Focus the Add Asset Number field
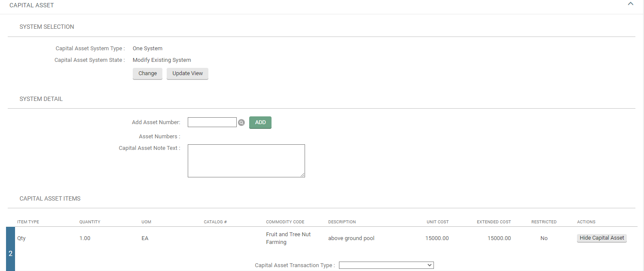 point(212,122)
